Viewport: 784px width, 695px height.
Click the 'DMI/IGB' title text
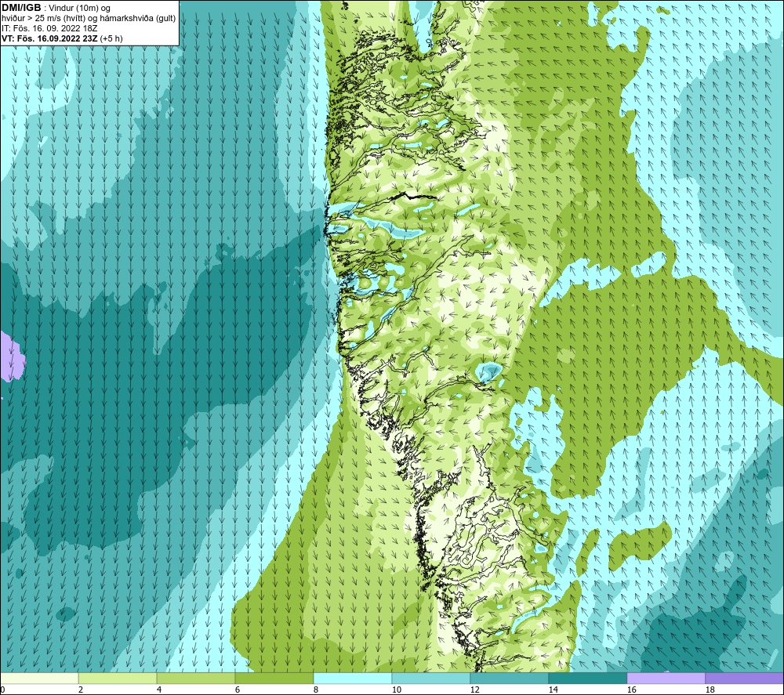click(x=21, y=8)
